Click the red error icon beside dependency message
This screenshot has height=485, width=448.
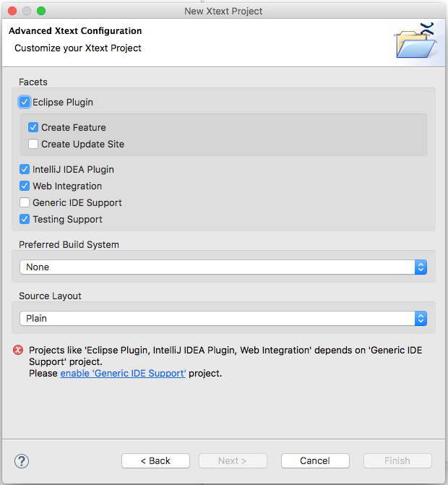[18, 350]
